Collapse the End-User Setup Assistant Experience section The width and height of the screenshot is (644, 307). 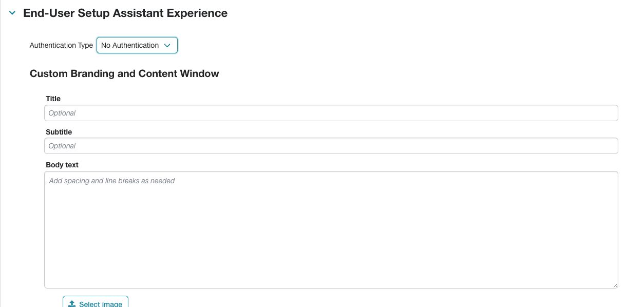(11, 13)
